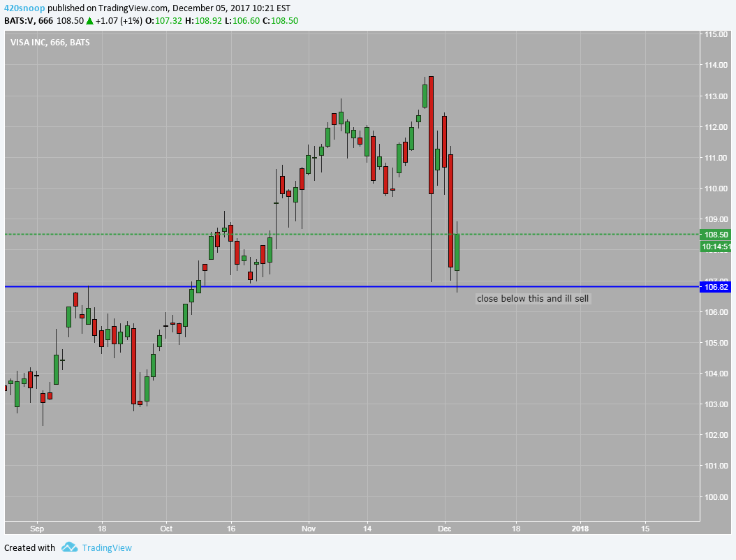Click the blue 106.82 price label
The width and height of the screenshot is (736, 560).
[x=716, y=287]
